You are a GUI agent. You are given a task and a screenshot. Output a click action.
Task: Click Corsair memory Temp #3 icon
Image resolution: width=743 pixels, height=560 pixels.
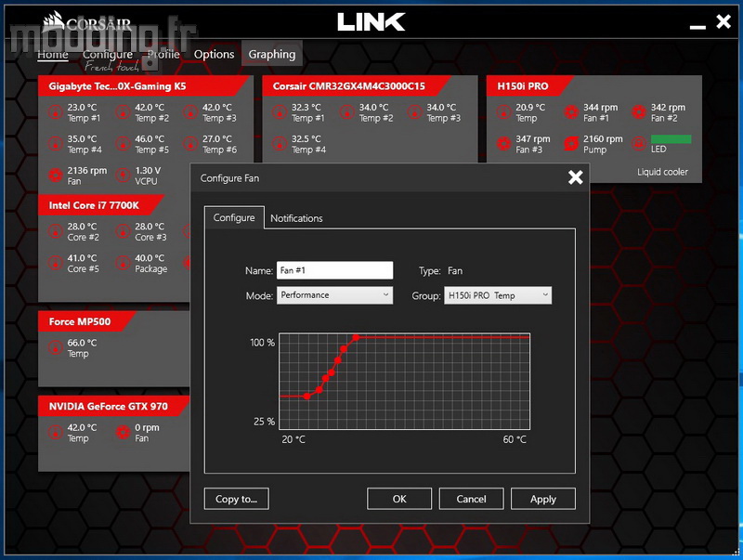(x=414, y=112)
